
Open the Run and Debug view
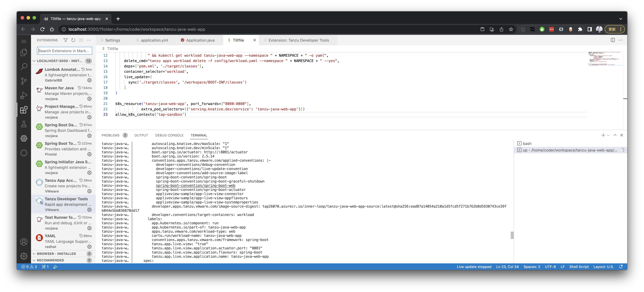tap(24, 95)
